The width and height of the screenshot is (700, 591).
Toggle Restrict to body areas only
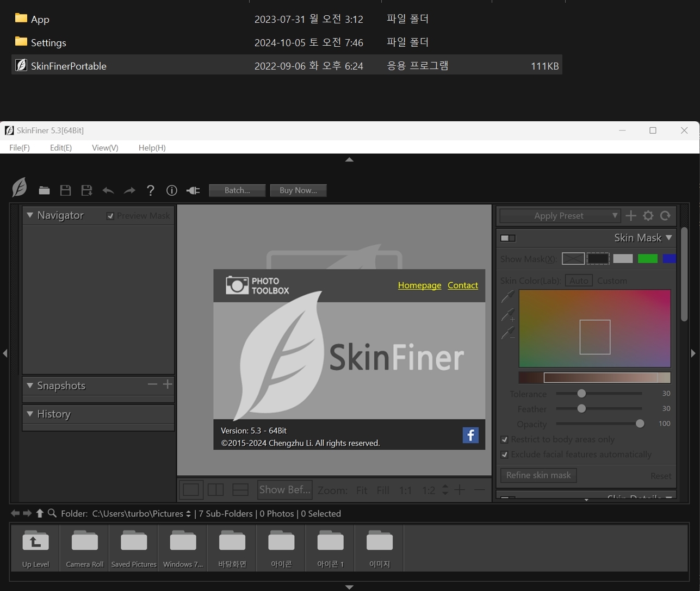(504, 439)
